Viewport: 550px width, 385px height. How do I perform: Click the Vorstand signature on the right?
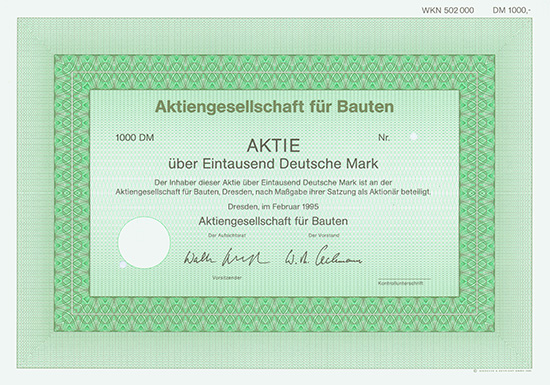pos(323,256)
